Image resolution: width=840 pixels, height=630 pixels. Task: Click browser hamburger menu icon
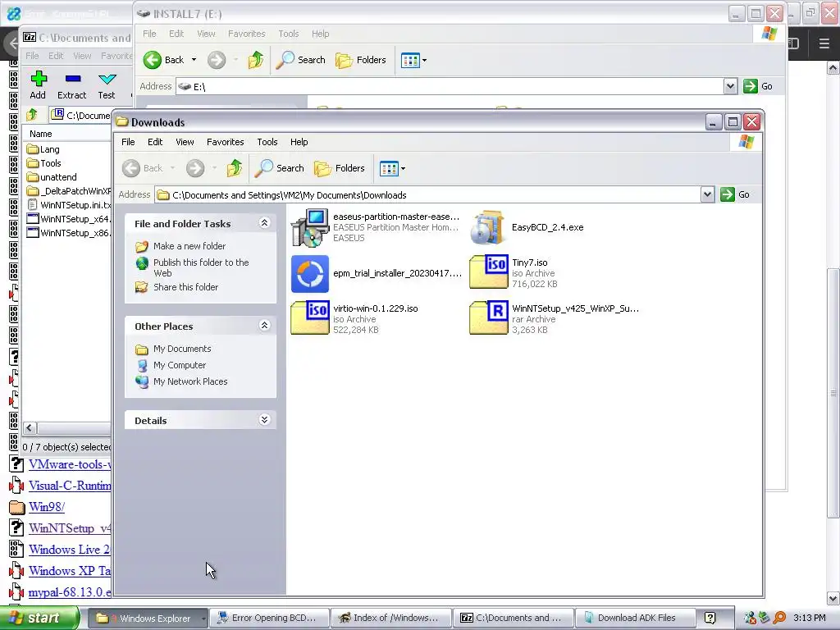point(824,44)
